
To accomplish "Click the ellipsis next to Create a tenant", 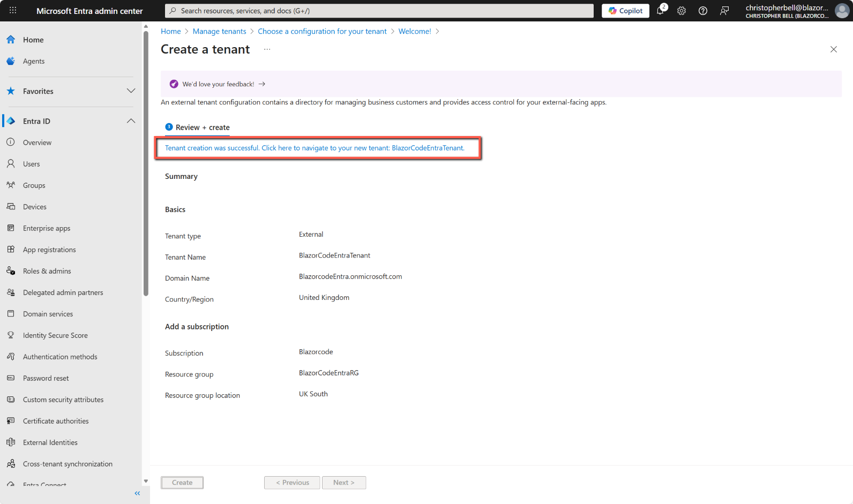I will (x=267, y=49).
